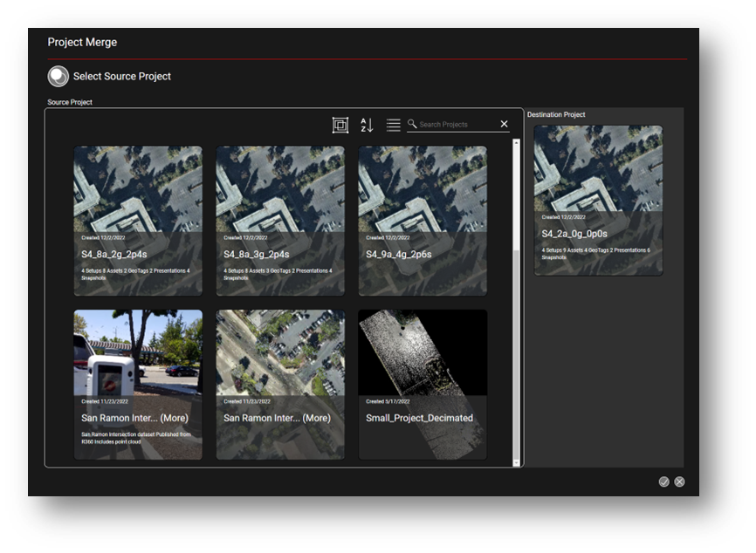The width and height of the screenshot is (756, 553).
Task: Clear the search projects field with X
Action: coord(504,124)
